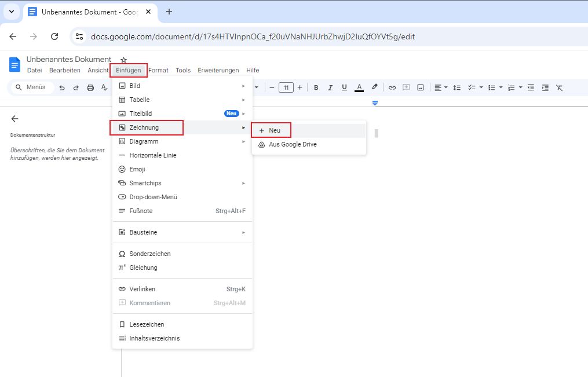Viewport: 588px width, 377px height.
Task: Close document outline with back arrow
Action: (x=15, y=119)
